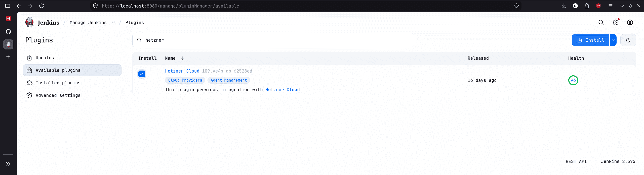Click the Install button
Viewport: 644px width, 175px height.
click(x=590, y=40)
